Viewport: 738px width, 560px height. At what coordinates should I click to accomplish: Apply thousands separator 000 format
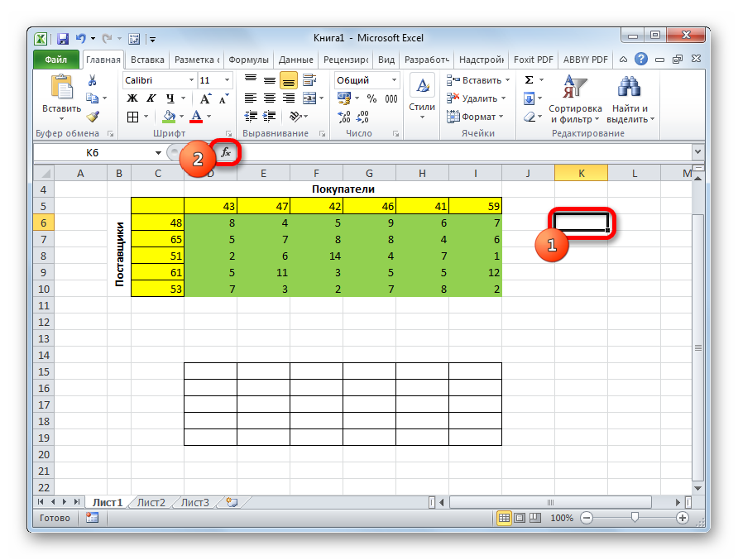click(391, 98)
